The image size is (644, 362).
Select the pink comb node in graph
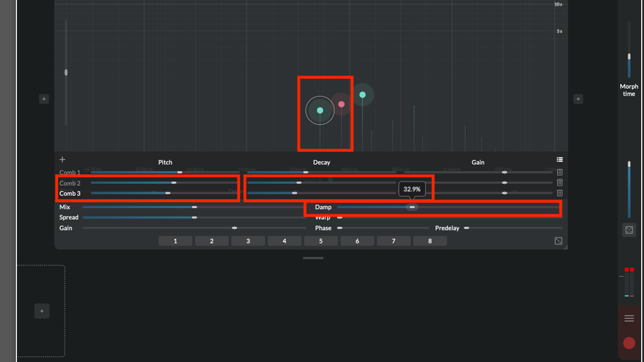coord(341,104)
